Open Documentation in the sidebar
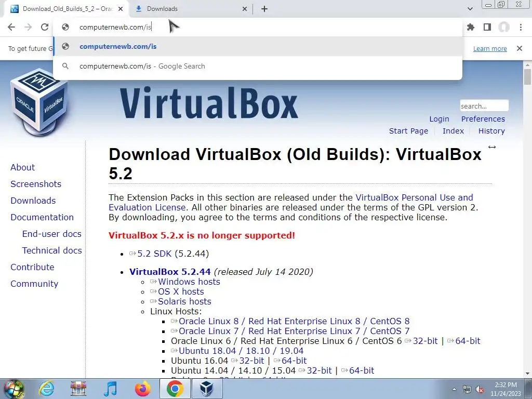 click(x=42, y=217)
